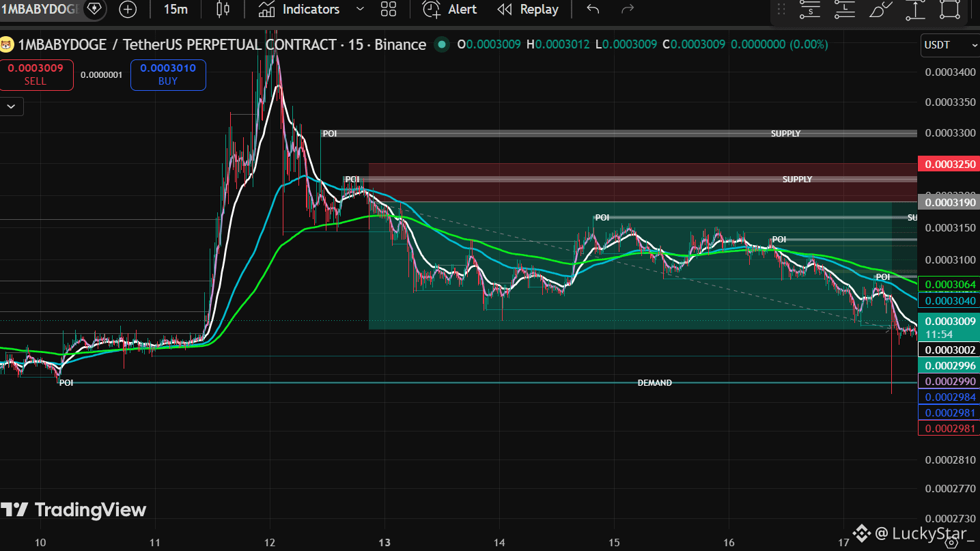This screenshot has width=980, height=551.
Task: Click the green market status dot
Action: 443,45
